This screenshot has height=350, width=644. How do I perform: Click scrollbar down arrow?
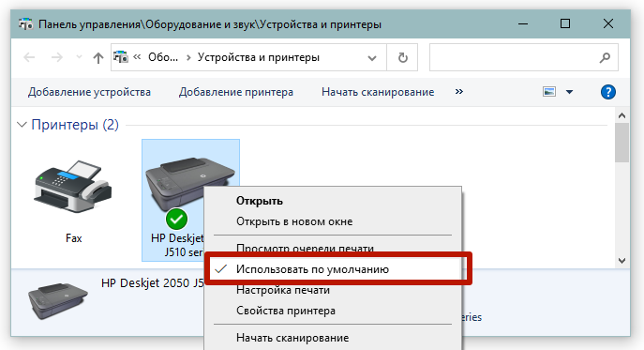pyautogui.click(x=622, y=260)
